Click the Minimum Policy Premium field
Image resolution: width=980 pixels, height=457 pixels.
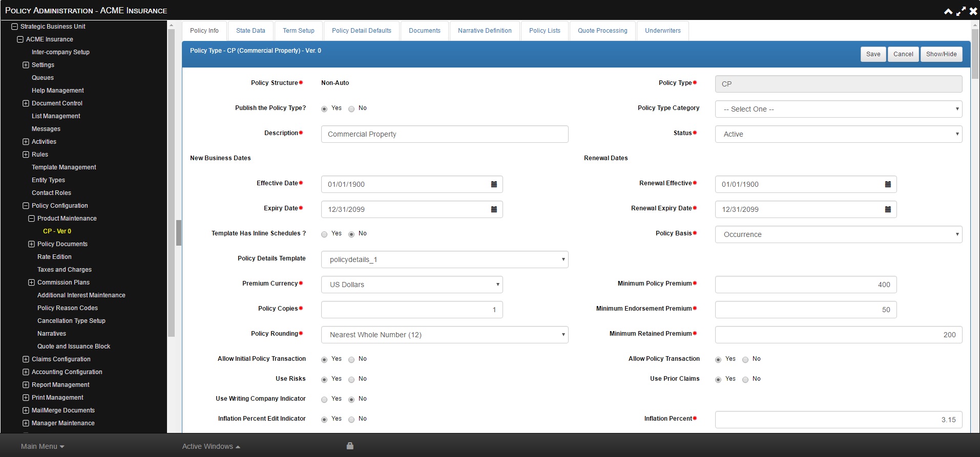806,285
